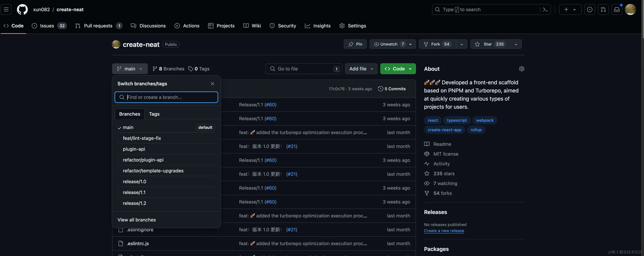Open the Add file dropdown

click(361, 69)
